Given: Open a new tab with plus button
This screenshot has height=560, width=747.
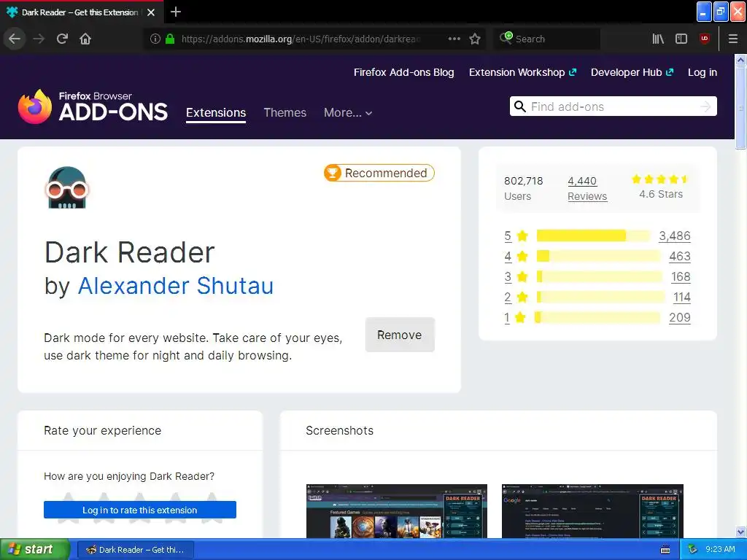Looking at the screenshot, I should coord(175,12).
